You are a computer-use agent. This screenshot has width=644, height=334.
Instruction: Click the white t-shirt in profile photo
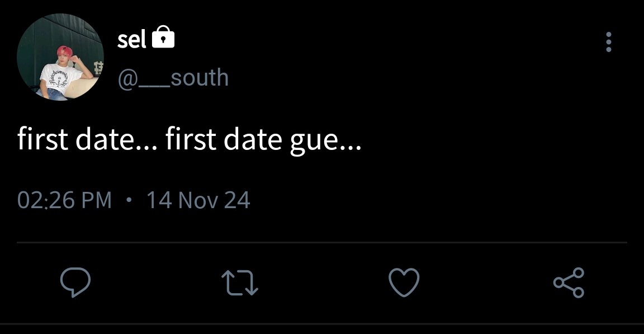coord(60,78)
